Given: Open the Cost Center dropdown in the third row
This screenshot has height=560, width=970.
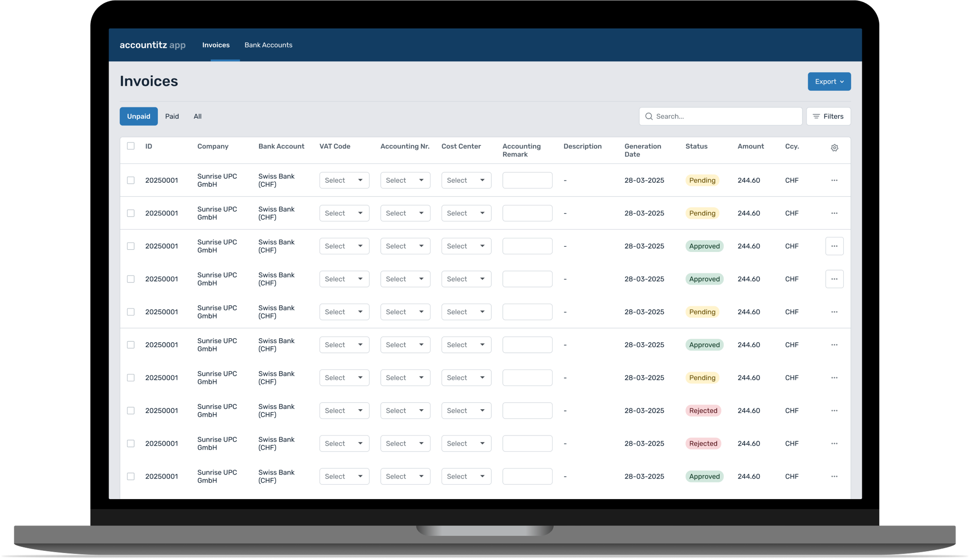Looking at the screenshot, I should tap(466, 246).
